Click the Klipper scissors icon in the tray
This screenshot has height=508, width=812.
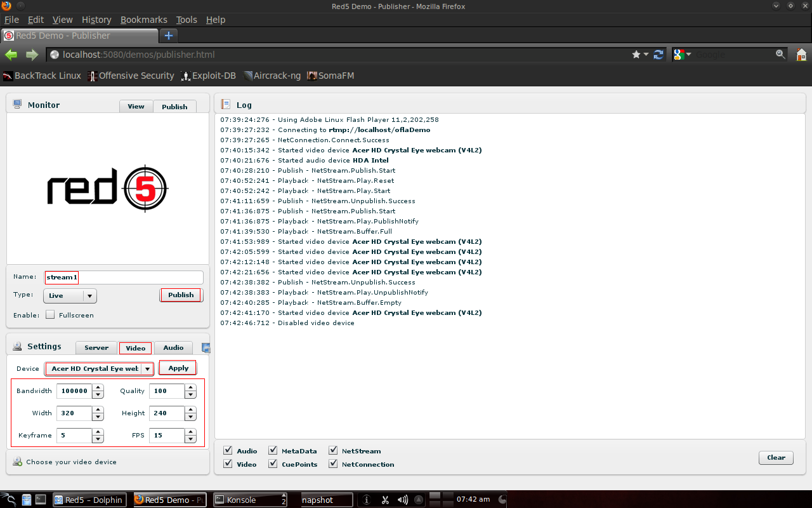[386, 499]
